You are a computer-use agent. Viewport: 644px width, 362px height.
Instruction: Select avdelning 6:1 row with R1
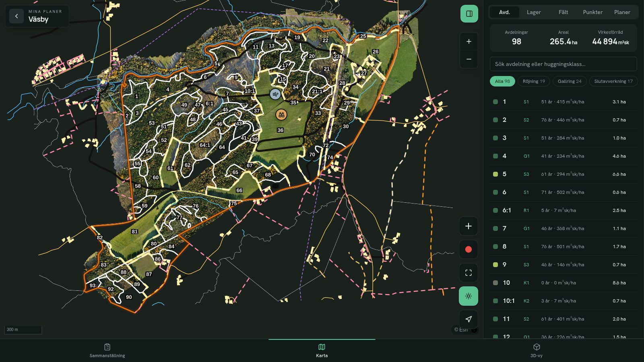[563, 210]
